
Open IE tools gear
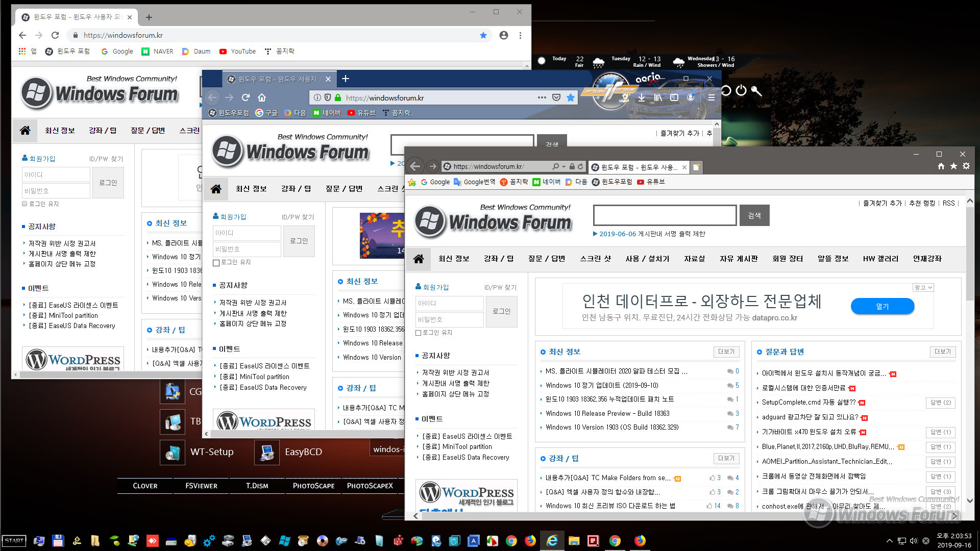pos(966,166)
